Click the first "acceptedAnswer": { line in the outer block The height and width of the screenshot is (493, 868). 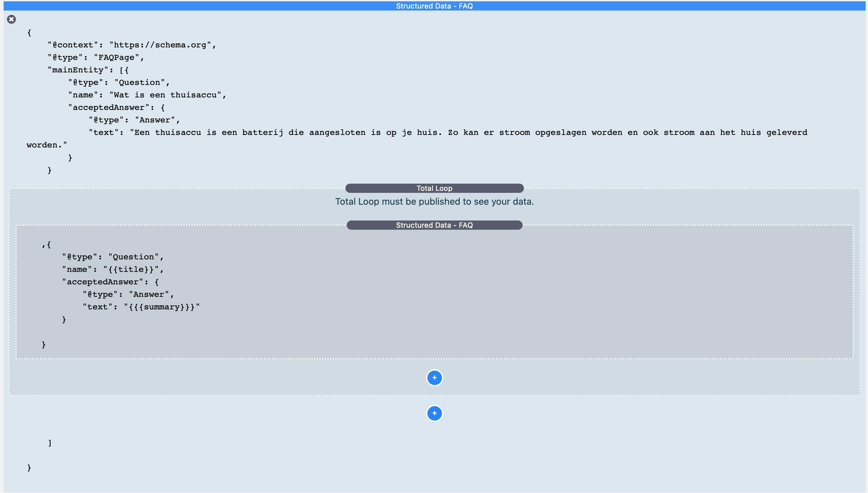117,108
